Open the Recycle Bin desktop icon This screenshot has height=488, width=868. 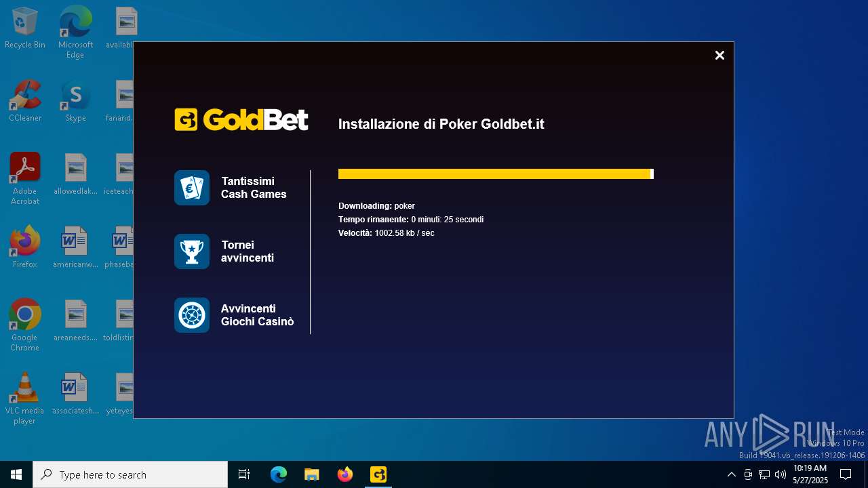coord(25,28)
